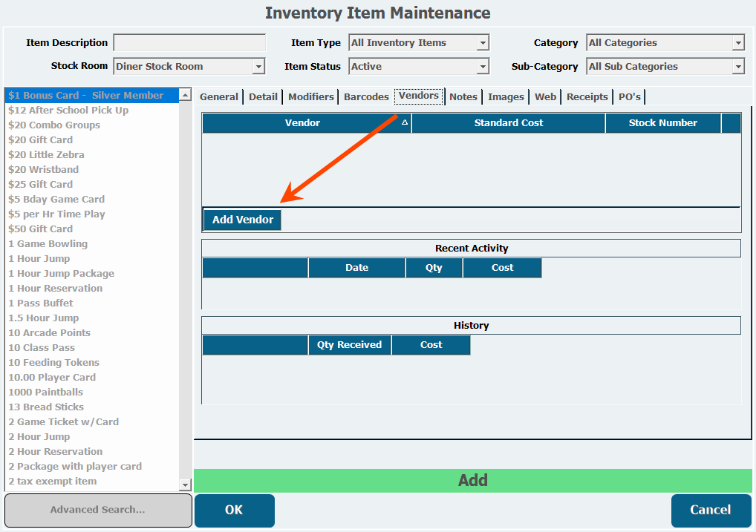Screen dimensions: 756x532
Task: Switch to the General tab
Action: pos(219,97)
